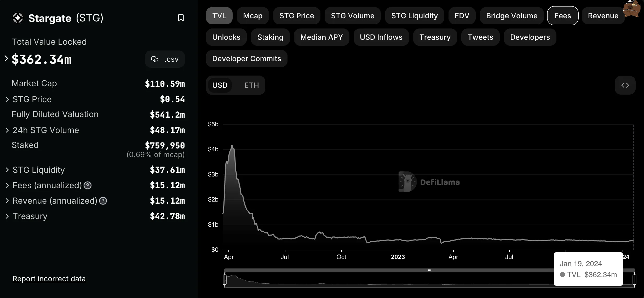Select the Developer Commits metric
This screenshot has width=644, height=298.
click(246, 59)
